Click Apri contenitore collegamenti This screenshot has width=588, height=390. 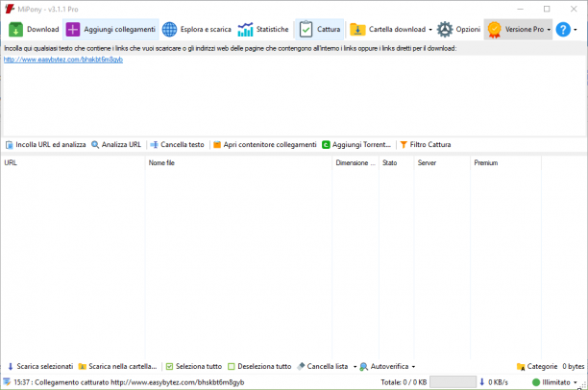(x=265, y=145)
